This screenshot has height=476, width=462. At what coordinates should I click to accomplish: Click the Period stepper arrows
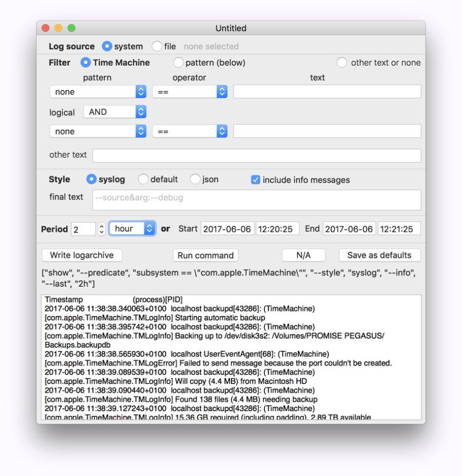[x=102, y=229]
